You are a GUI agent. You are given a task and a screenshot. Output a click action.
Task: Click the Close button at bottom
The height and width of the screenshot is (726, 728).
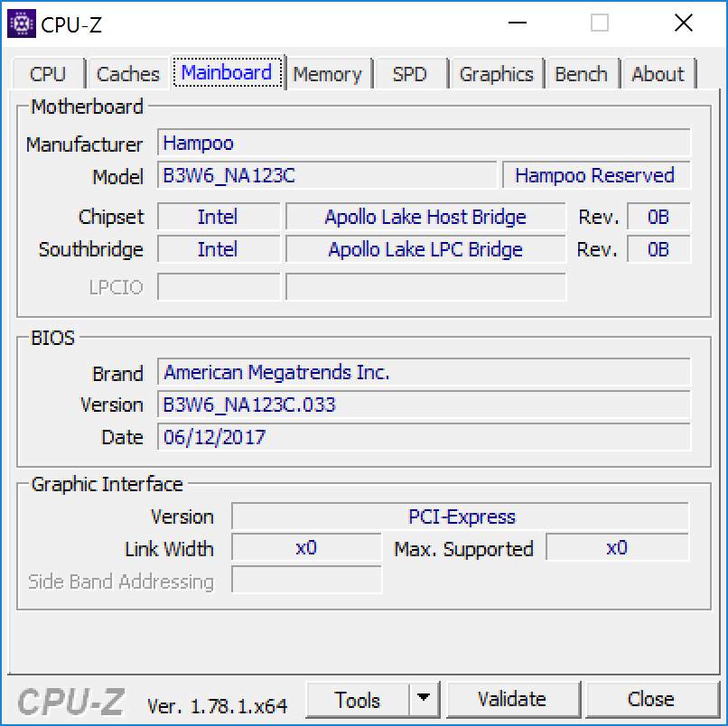click(x=651, y=699)
